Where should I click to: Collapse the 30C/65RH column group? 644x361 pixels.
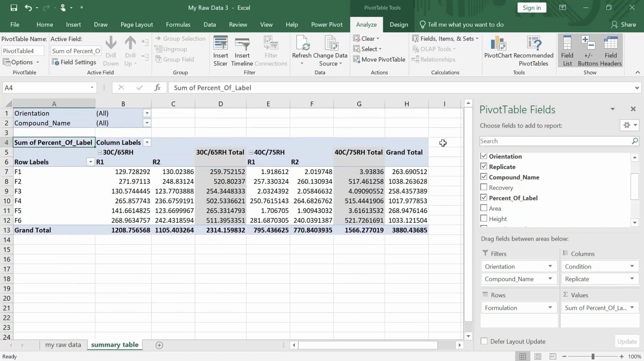[100, 152]
